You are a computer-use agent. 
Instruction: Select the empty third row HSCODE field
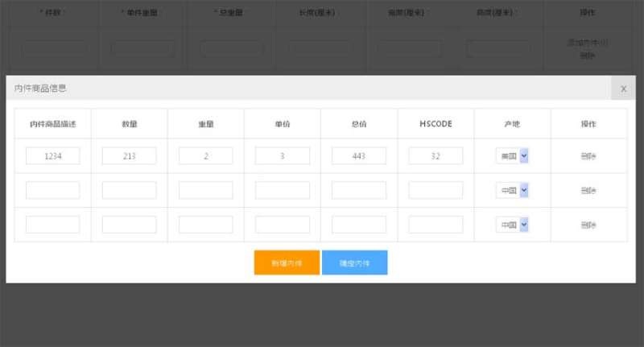coord(436,225)
